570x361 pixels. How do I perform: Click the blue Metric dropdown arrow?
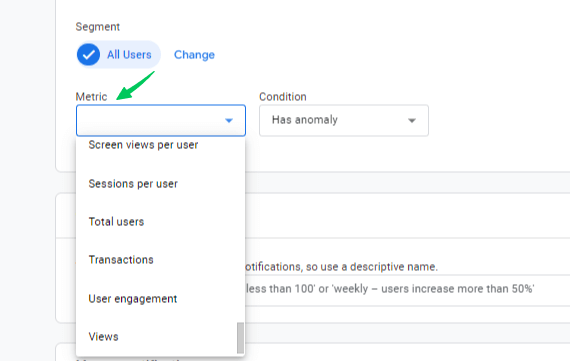point(229,120)
